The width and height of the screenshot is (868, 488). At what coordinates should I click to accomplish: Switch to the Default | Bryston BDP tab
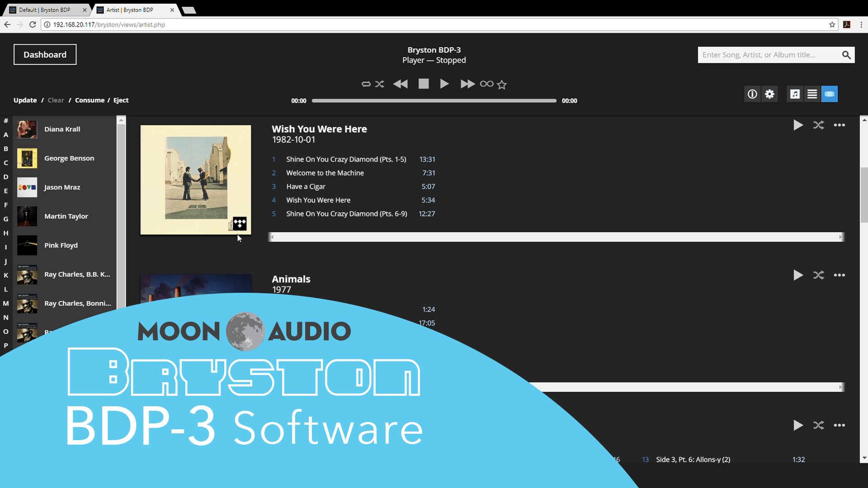pos(44,10)
